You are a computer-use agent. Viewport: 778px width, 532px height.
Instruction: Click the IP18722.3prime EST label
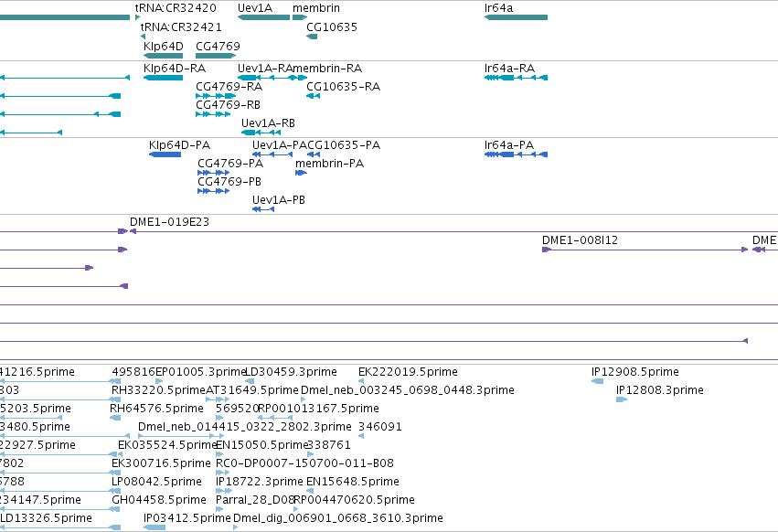tap(260, 483)
